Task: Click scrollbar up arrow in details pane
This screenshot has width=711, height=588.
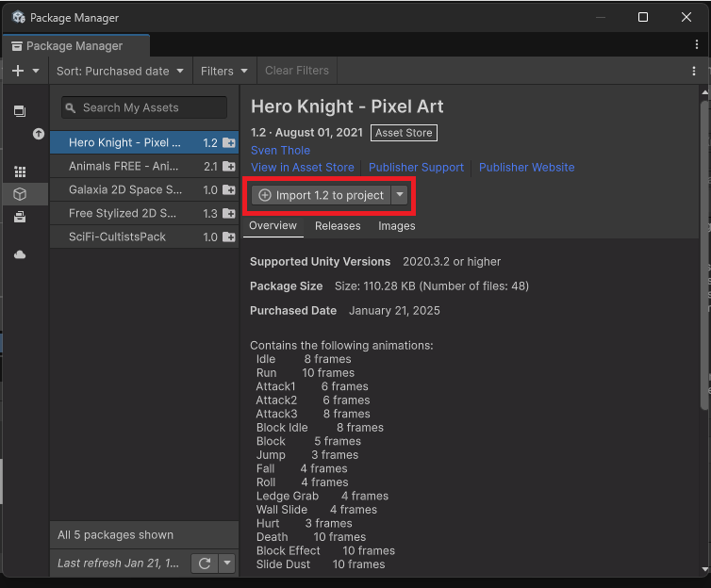Action: click(704, 92)
